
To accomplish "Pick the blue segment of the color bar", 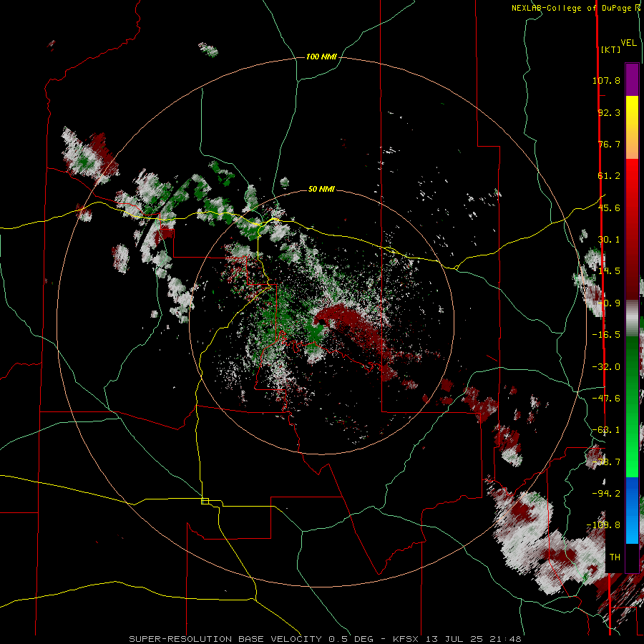I will 632,510.
